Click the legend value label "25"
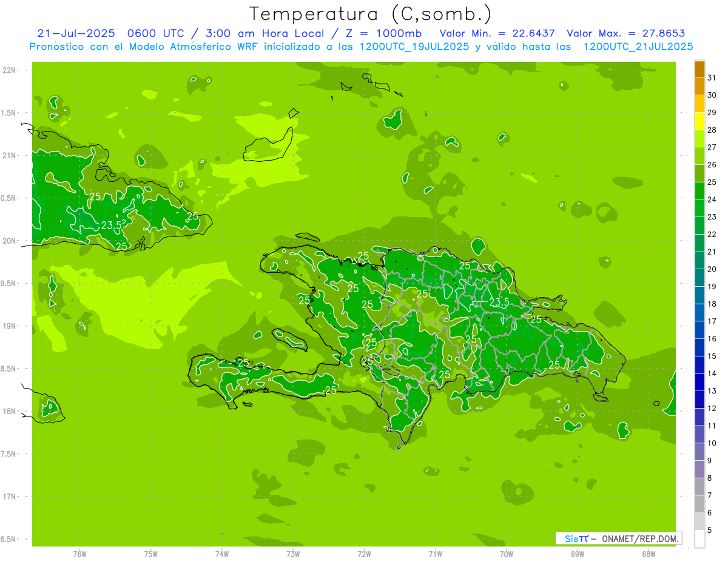The height and width of the screenshot is (562, 728). [712, 182]
